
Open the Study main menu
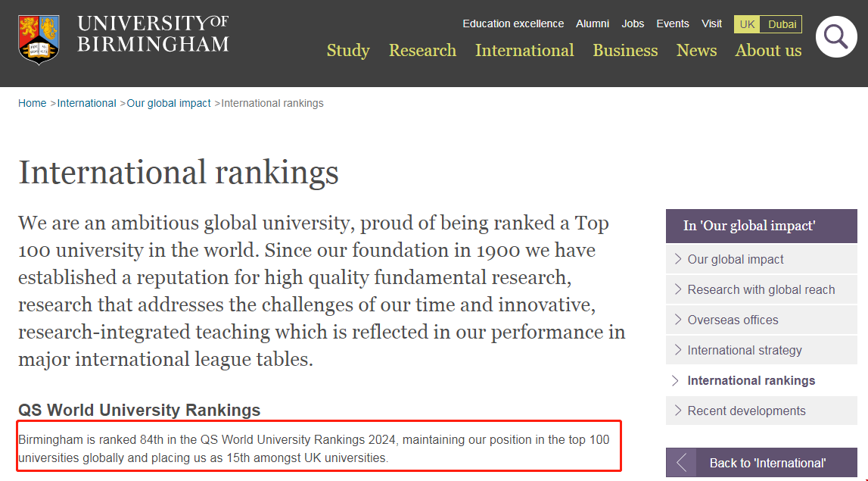point(348,51)
